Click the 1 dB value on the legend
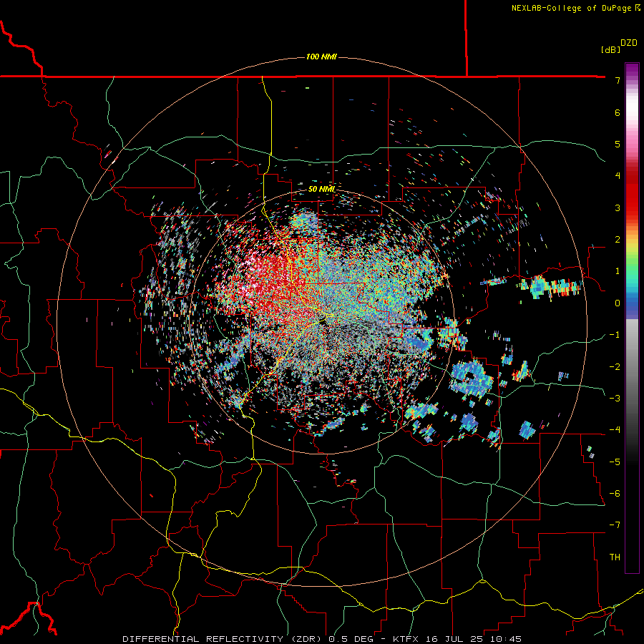The image size is (644, 644). coord(618,271)
